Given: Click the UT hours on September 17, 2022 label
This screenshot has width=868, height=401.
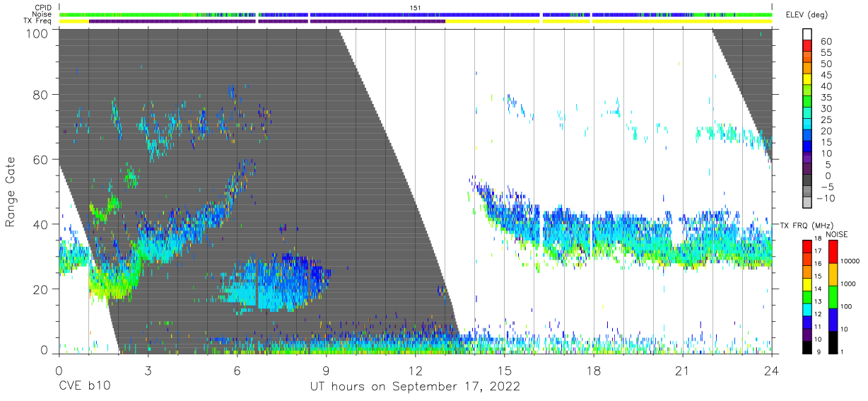Looking at the screenshot, I should [415, 386].
